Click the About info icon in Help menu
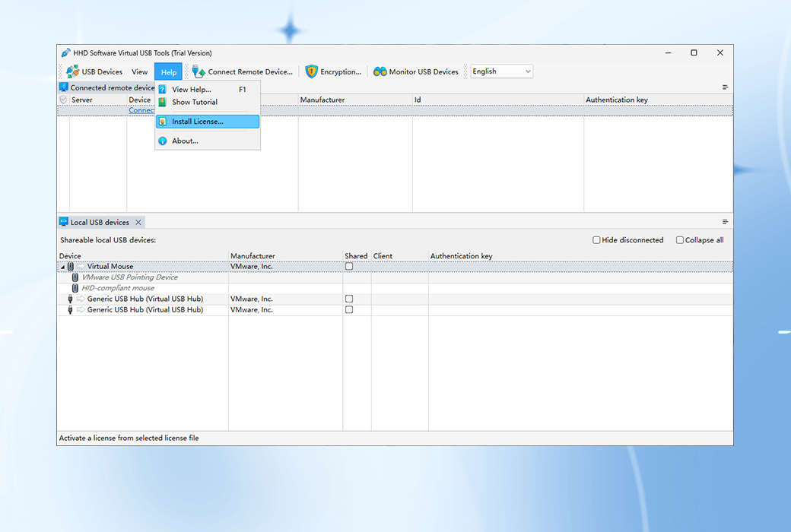 pyautogui.click(x=162, y=141)
